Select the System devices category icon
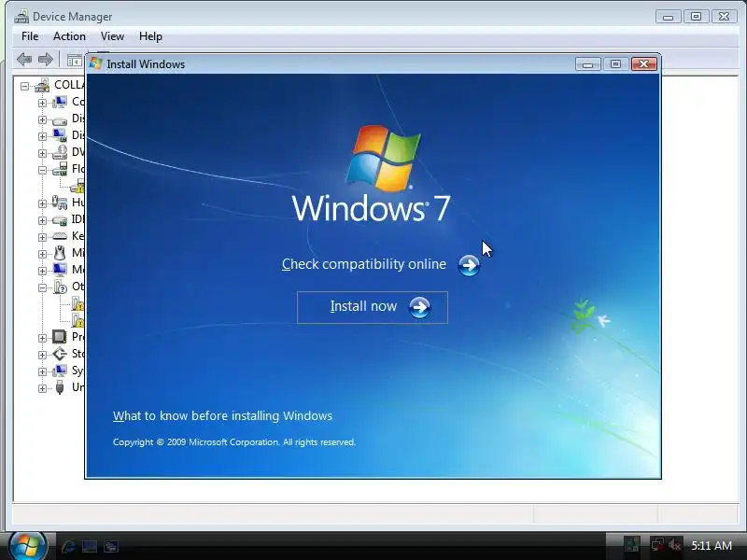 pos(60,371)
